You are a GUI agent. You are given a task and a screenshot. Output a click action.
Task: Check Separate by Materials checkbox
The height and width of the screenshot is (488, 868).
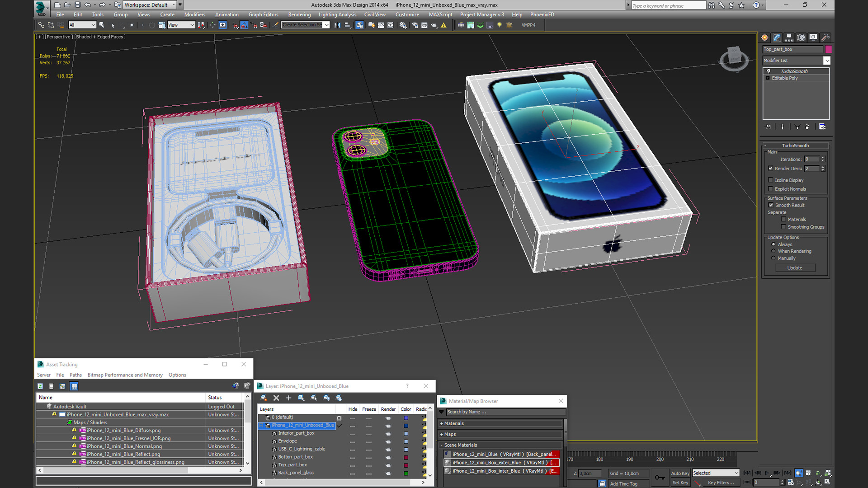click(x=783, y=220)
